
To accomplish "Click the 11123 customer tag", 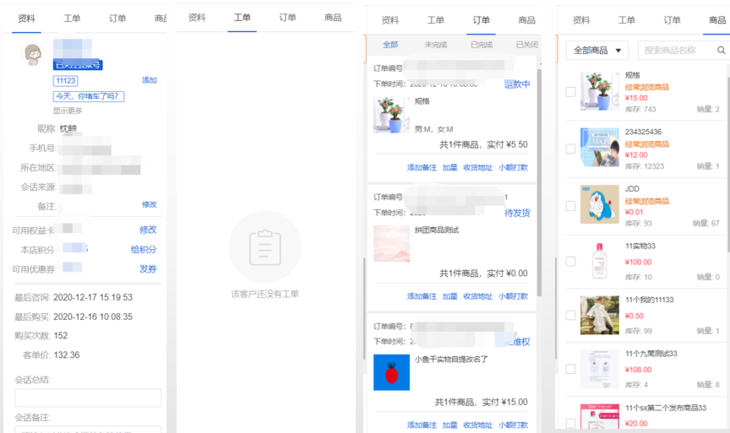I will [x=66, y=81].
